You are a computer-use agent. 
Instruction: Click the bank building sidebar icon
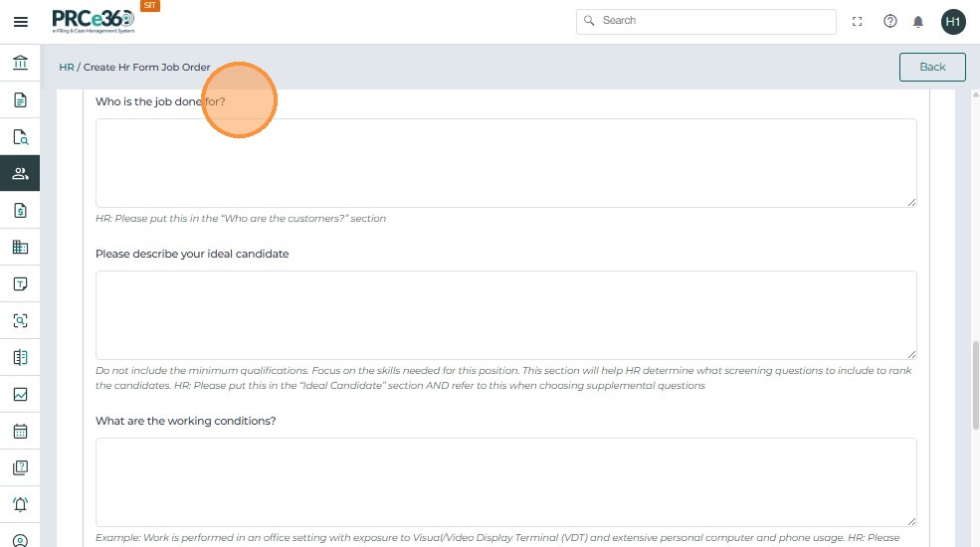pos(20,64)
